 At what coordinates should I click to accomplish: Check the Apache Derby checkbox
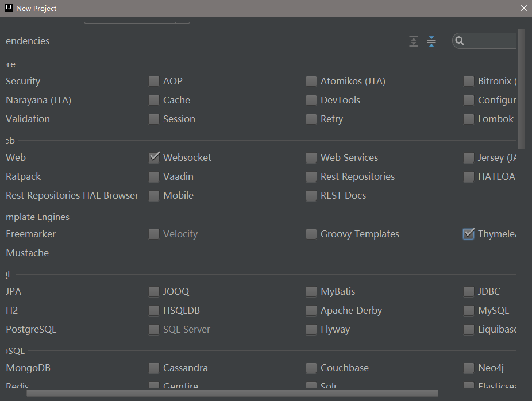click(x=311, y=311)
